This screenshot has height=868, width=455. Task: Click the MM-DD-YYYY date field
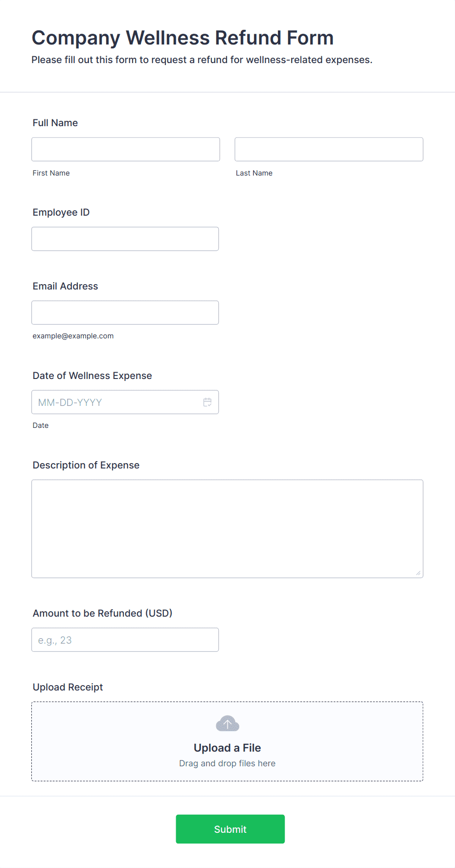(x=125, y=402)
